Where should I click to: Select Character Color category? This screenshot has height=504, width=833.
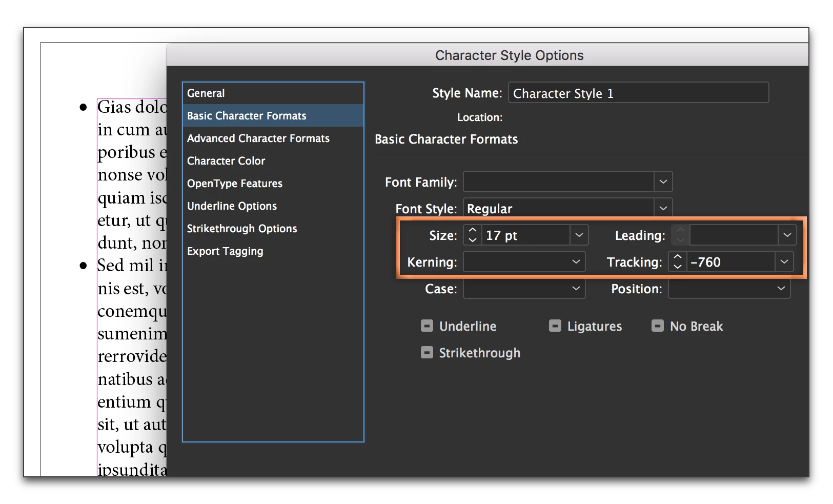tap(273, 161)
